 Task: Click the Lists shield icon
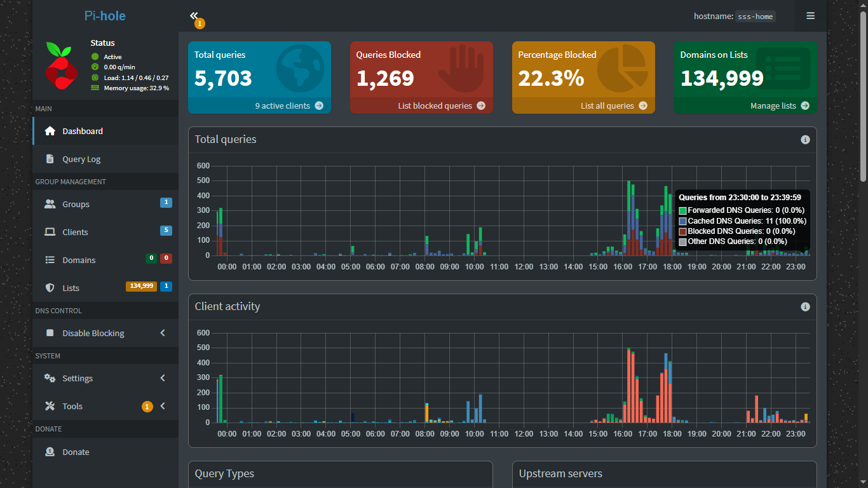50,288
